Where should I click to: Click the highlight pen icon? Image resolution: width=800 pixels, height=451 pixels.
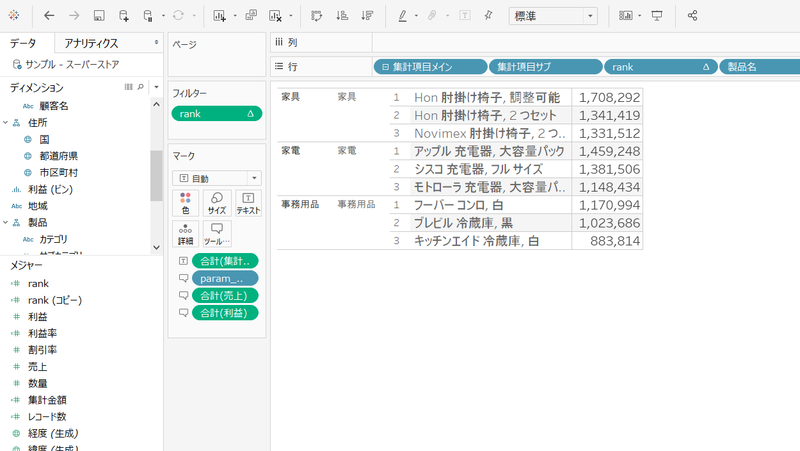pos(403,16)
